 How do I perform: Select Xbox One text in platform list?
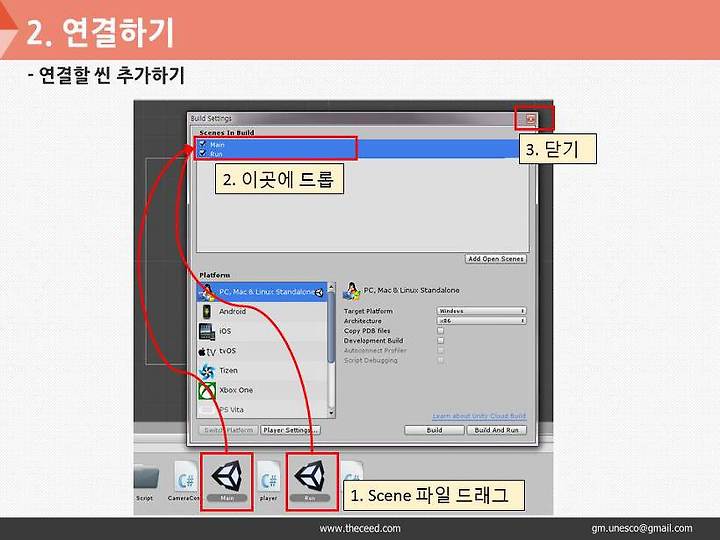[x=236, y=390]
